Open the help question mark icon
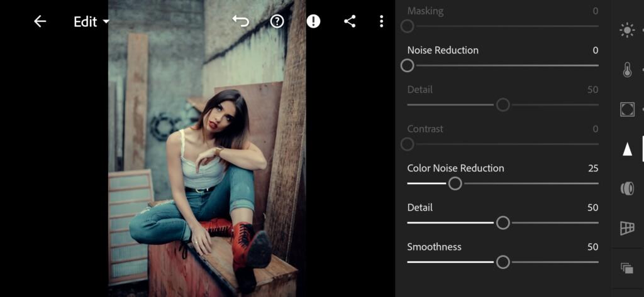This screenshot has width=644, height=297. [277, 21]
